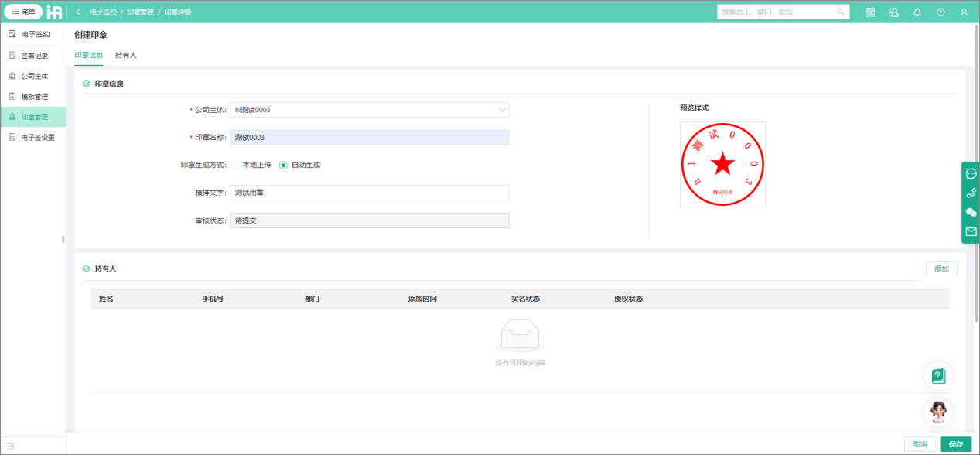This screenshot has width=980, height=455.
Task: Click the 横排文字 input field
Action: (x=370, y=193)
